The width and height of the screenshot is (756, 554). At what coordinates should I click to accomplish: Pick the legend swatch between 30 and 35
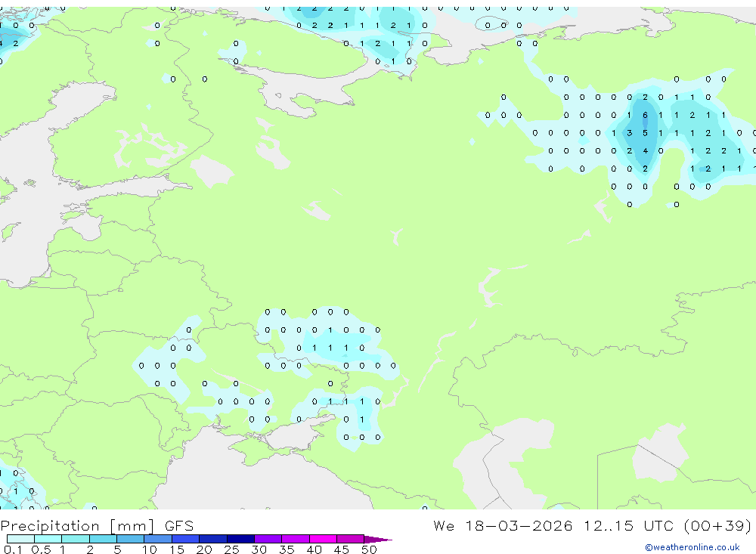tap(268, 539)
